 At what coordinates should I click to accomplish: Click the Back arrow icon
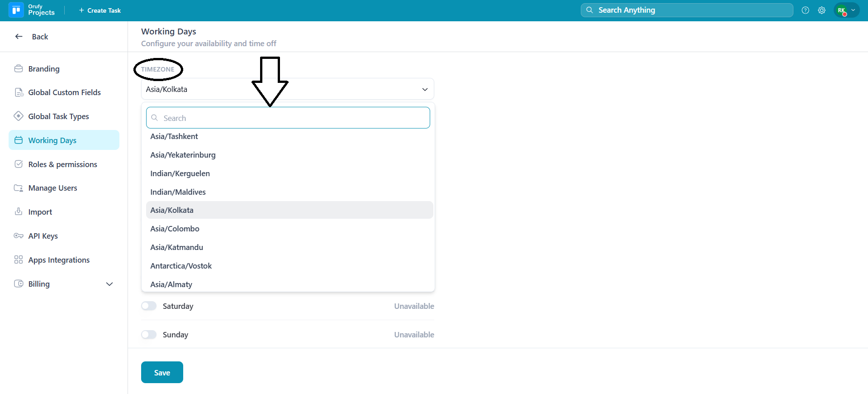pyautogui.click(x=19, y=37)
